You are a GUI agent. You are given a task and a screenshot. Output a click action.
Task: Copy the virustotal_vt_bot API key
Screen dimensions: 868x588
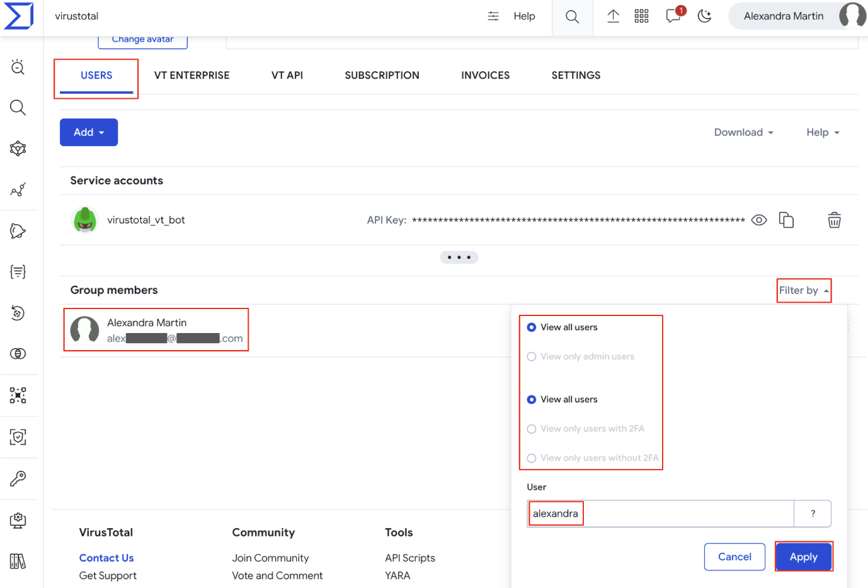(x=786, y=220)
